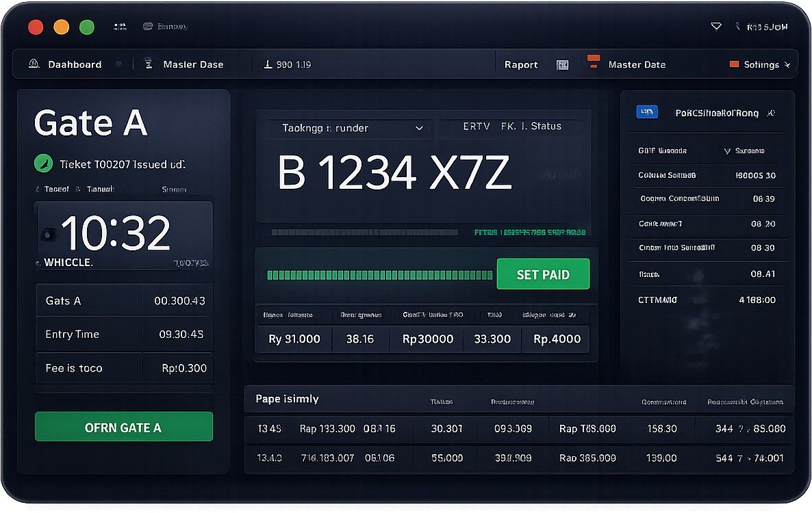Switch to the Dashboard menu item
This screenshot has width=812, height=513.
75,64
